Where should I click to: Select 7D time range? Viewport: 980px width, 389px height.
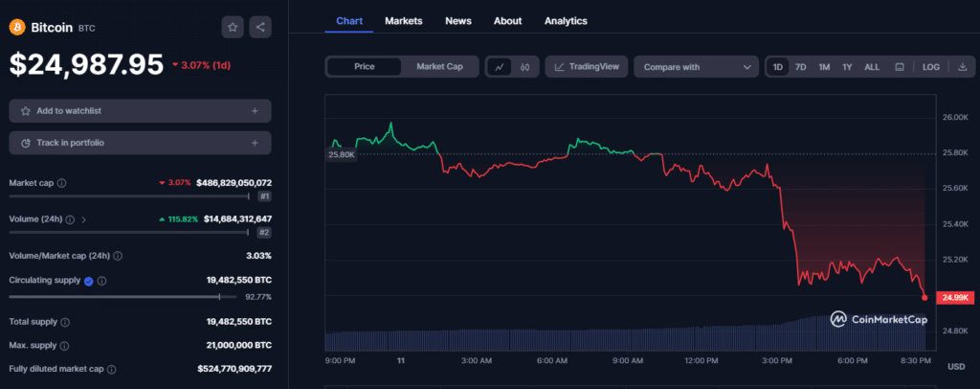coord(800,67)
